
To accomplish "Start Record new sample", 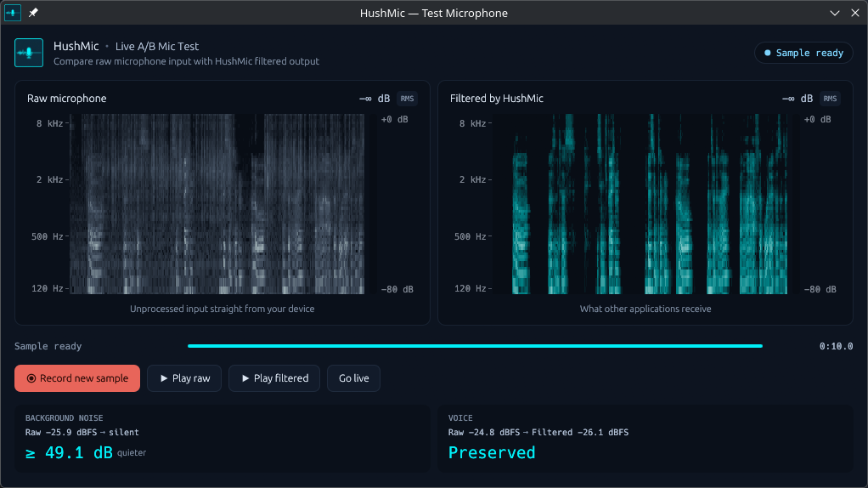I will (77, 378).
